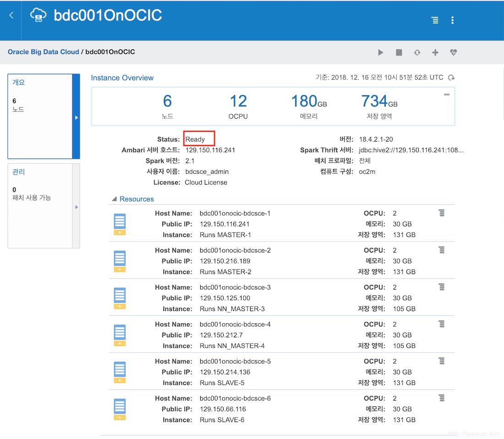Open the node menu for bdc001onocic-bdcsce-4
Image resolution: width=504 pixels, height=439 pixels.
[x=442, y=324]
